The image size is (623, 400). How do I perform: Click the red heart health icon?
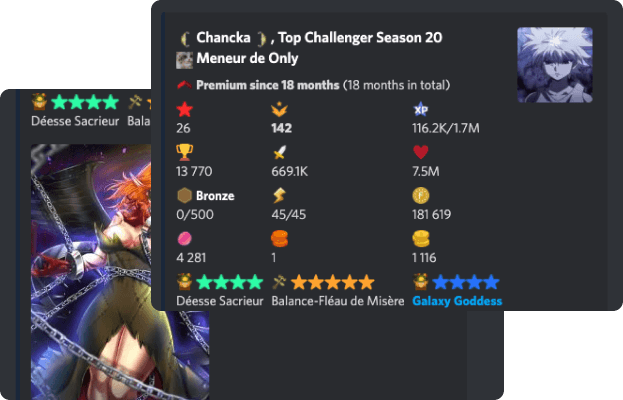(421, 152)
